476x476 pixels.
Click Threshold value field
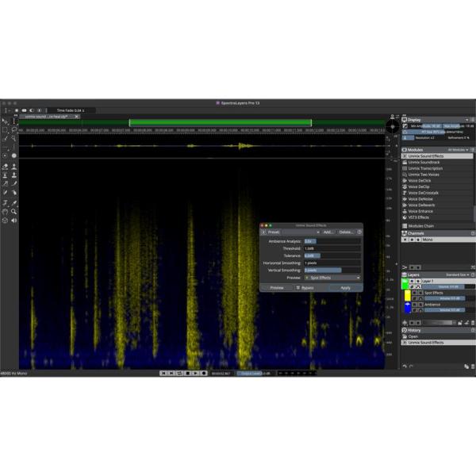[x=332, y=248]
